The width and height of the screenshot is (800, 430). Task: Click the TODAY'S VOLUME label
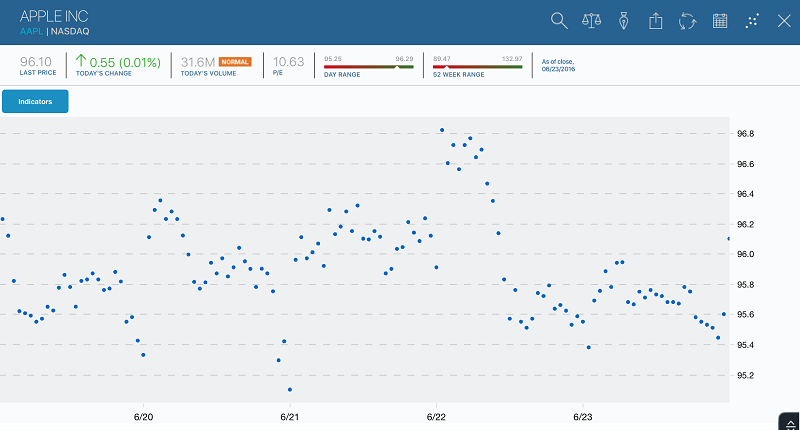point(208,73)
